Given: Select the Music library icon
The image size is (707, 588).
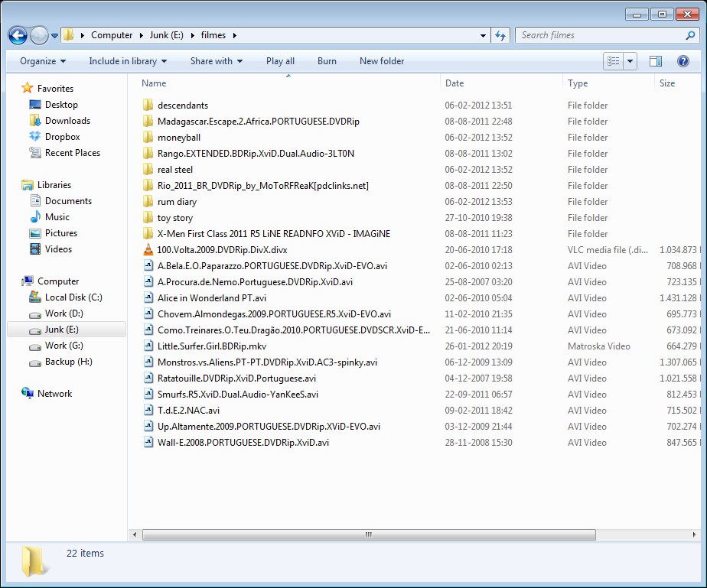Looking at the screenshot, I should [x=35, y=217].
